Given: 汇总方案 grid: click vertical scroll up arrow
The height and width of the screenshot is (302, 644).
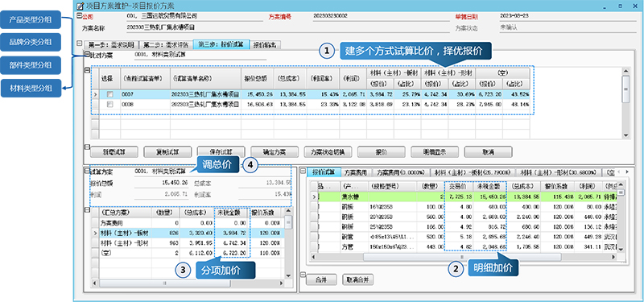Looking at the screenshot, I should [x=288, y=211].
